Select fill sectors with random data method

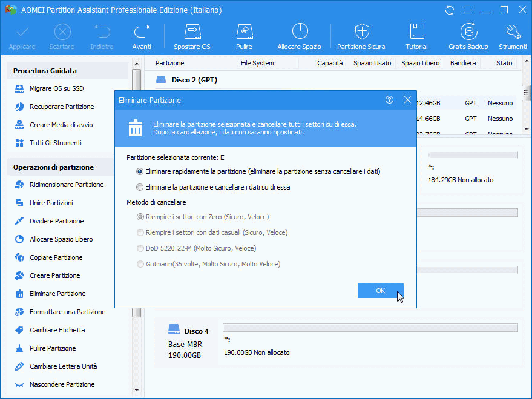click(x=140, y=232)
